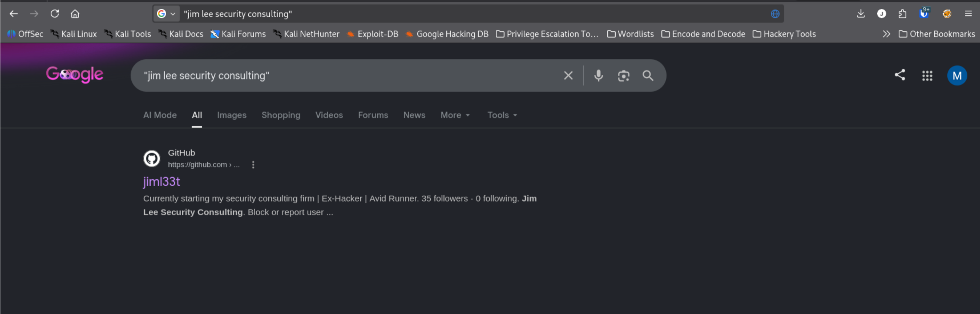Open the three-dot menu for GitHub result
Viewport: 980px width, 314px height.
point(253,165)
